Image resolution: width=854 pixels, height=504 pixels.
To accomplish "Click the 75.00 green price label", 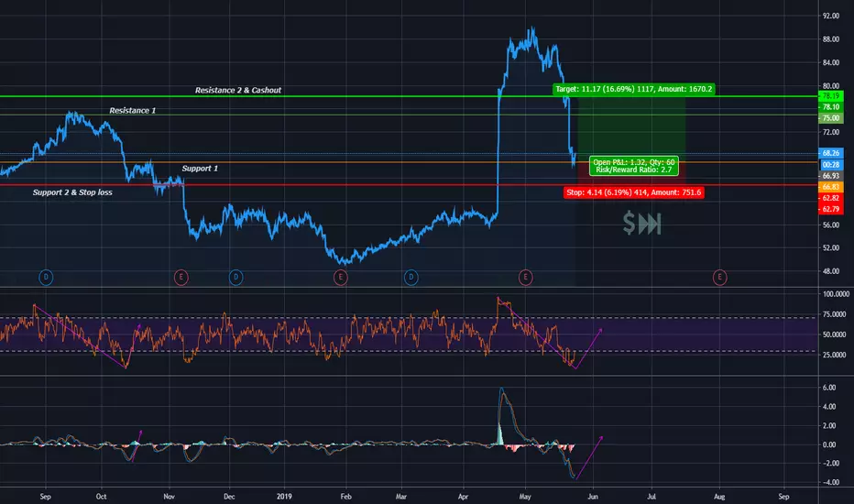I will click(830, 118).
